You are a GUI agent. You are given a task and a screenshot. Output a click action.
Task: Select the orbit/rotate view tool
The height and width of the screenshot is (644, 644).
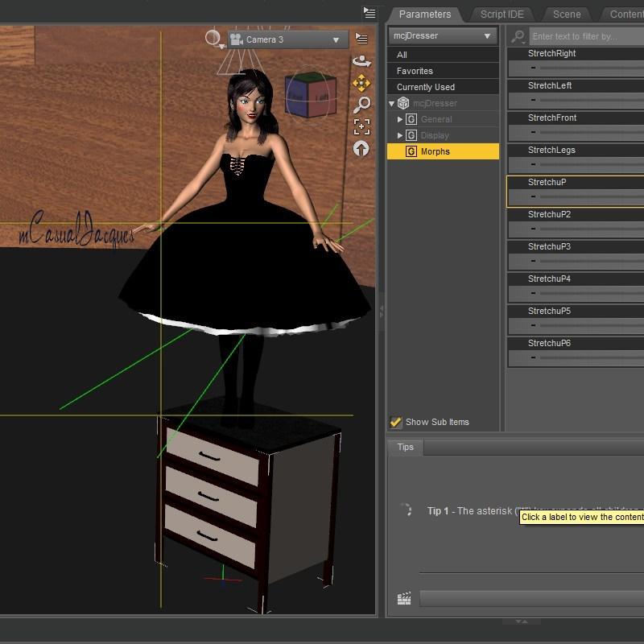tap(361, 61)
